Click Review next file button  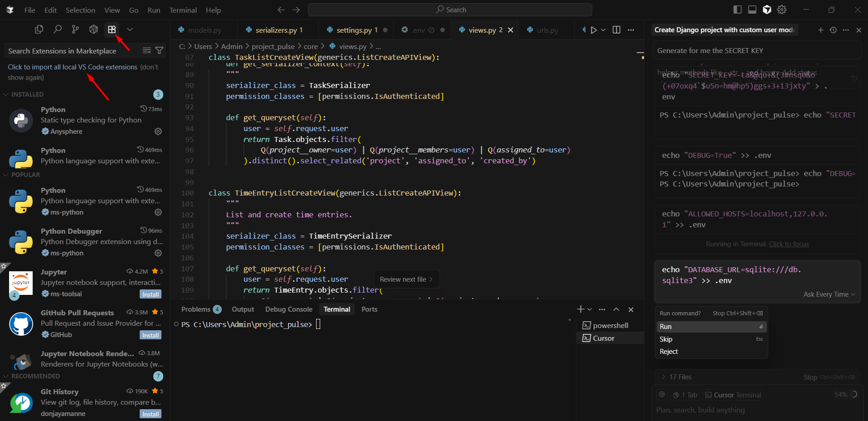(x=406, y=279)
